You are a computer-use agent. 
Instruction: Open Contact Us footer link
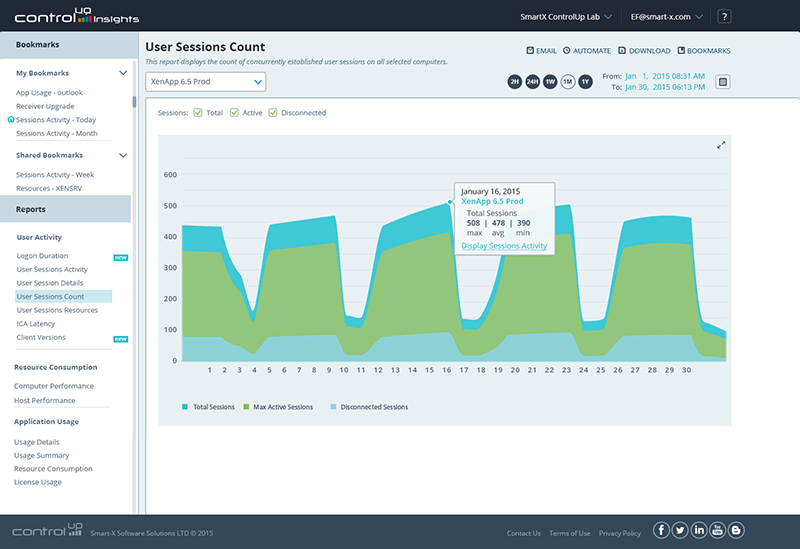pyautogui.click(x=523, y=533)
